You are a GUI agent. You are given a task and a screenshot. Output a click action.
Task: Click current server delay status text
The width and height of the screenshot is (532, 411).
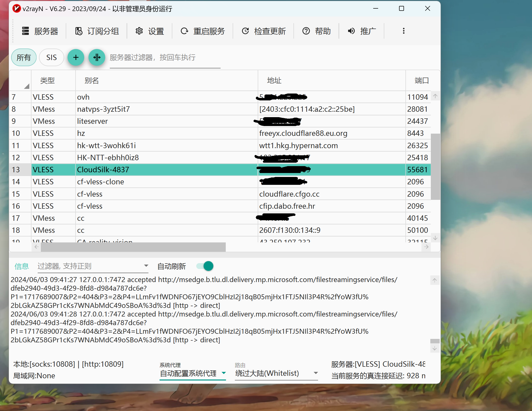coord(378,376)
